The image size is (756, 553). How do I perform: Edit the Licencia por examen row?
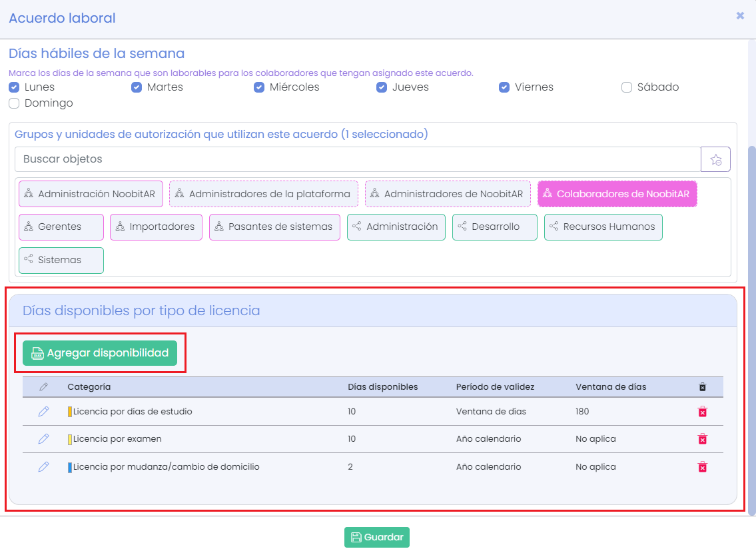pos(43,439)
